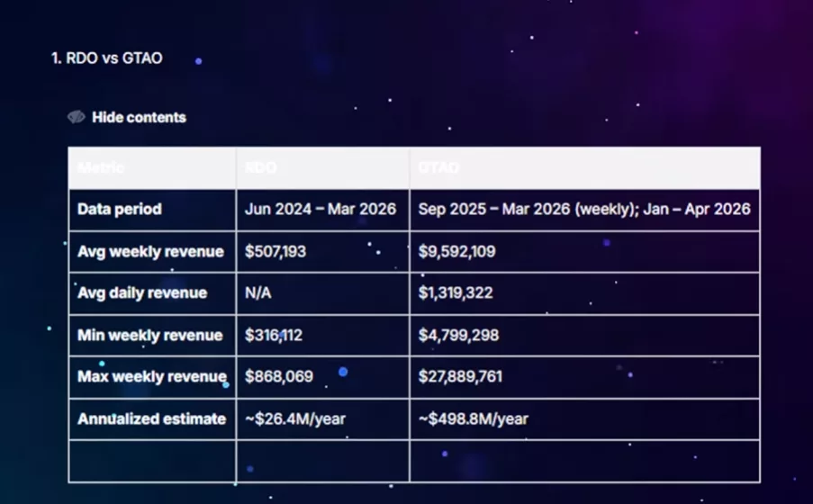Image resolution: width=813 pixels, height=504 pixels.
Task: Select the ~$498.8M/year value
Action: pyautogui.click(x=474, y=419)
